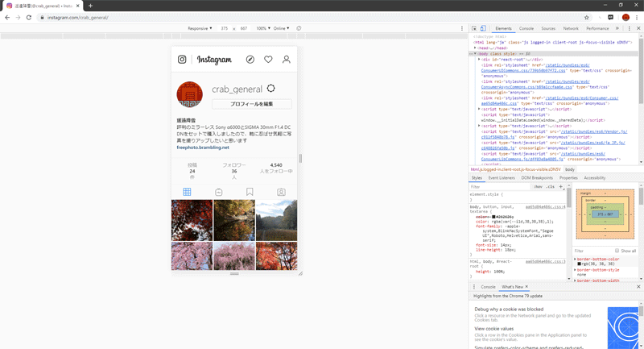Select the grid posts view icon
The image size is (644, 349).
point(187,192)
